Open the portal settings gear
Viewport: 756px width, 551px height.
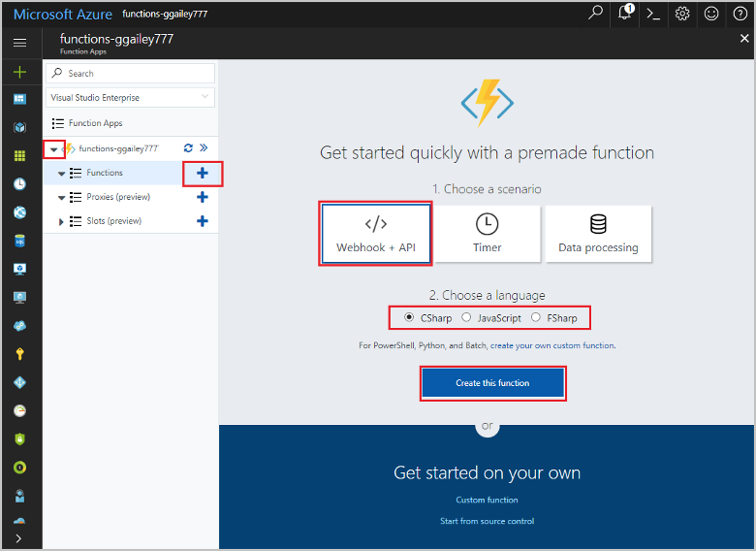(x=682, y=14)
